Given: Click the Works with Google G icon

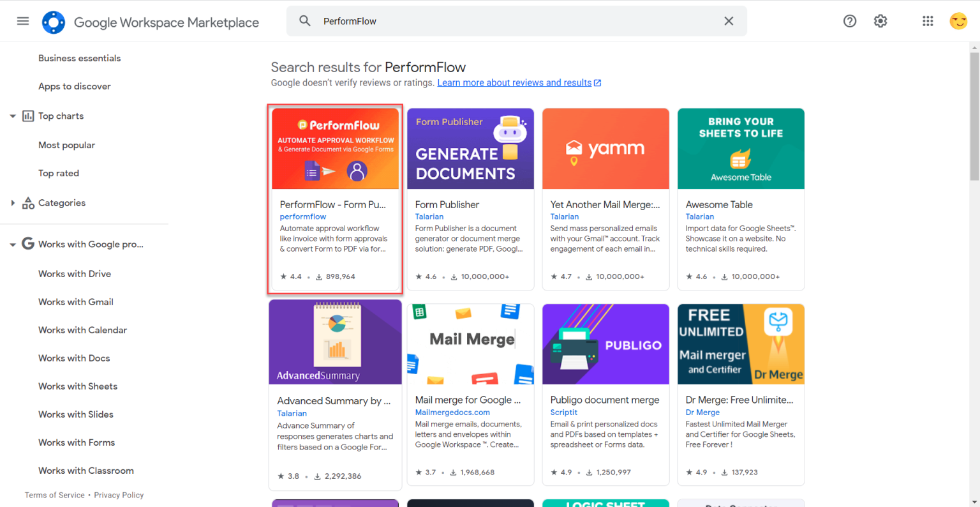Looking at the screenshot, I should pyautogui.click(x=28, y=244).
